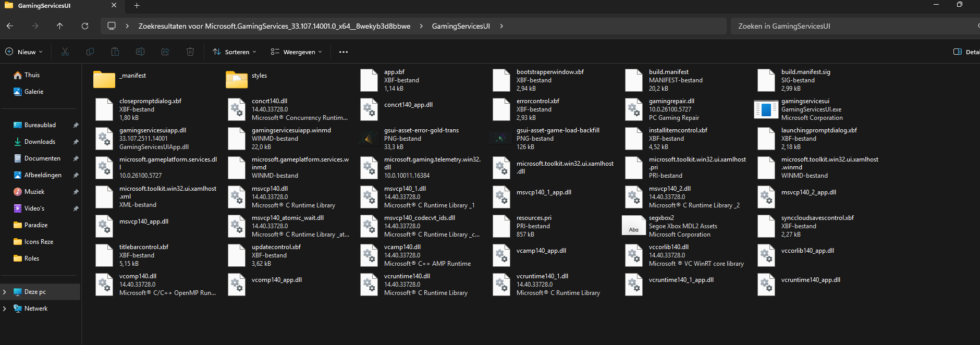Expand chevron before Zoekresultaten breadcrumb

click(x=127, y=26)
